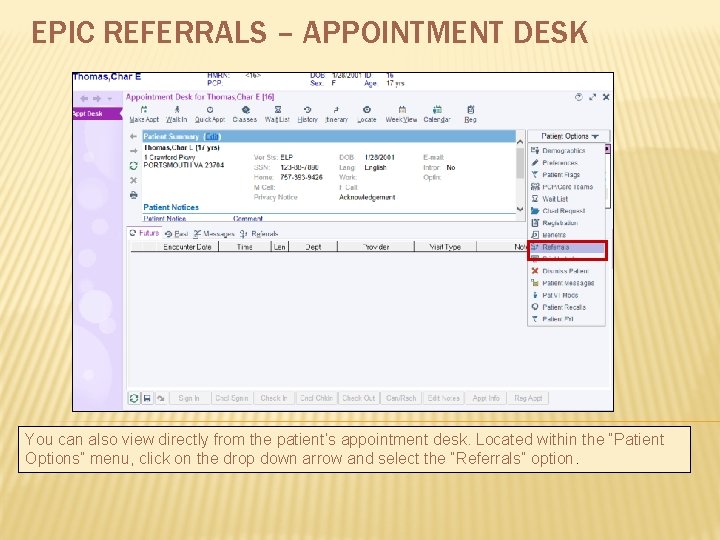Click the X icon beside Patient Summary

tap(133, 180)
